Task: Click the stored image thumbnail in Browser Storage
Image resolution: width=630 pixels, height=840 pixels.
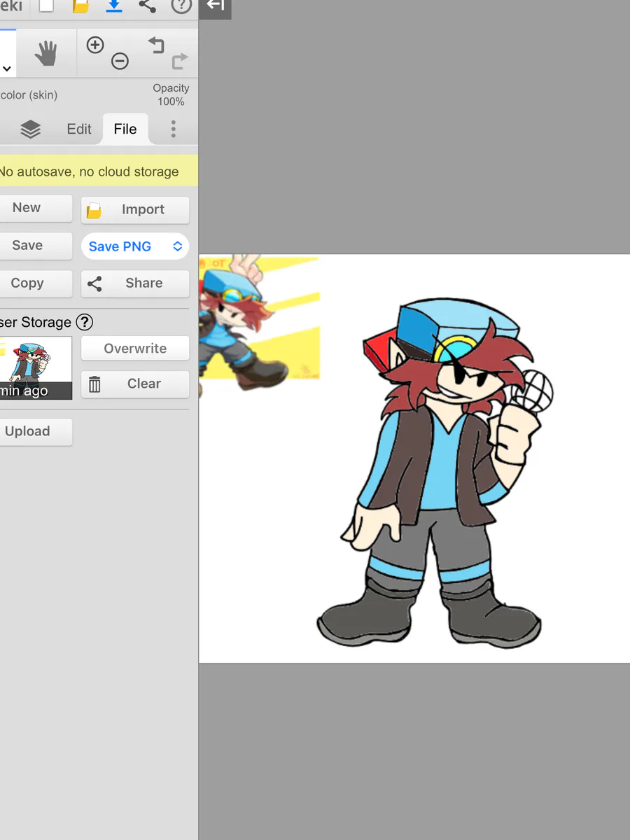Action: tap(36, 368)
